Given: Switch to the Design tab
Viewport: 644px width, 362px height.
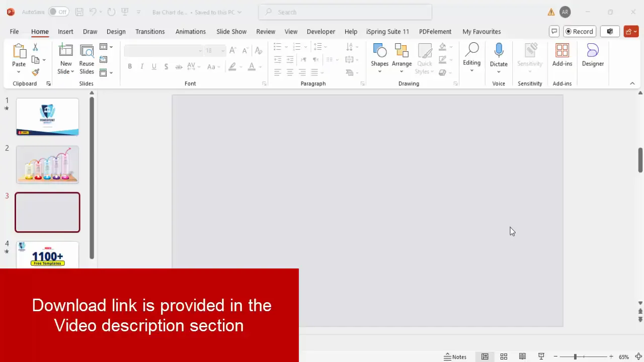Looking at the screenshot, I should [x=116, y=31].
